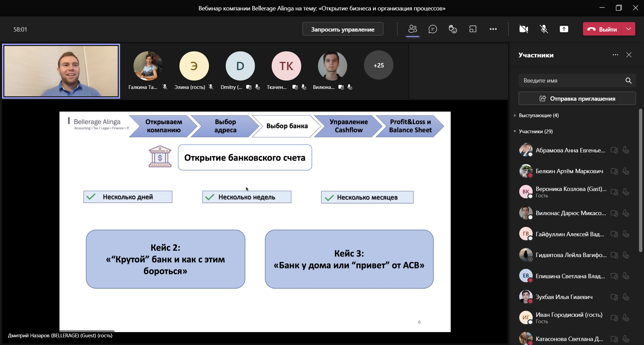Viewport: 644px width, 345px height.
Task: Click the presenter video thumbnail
Action: 61,71
